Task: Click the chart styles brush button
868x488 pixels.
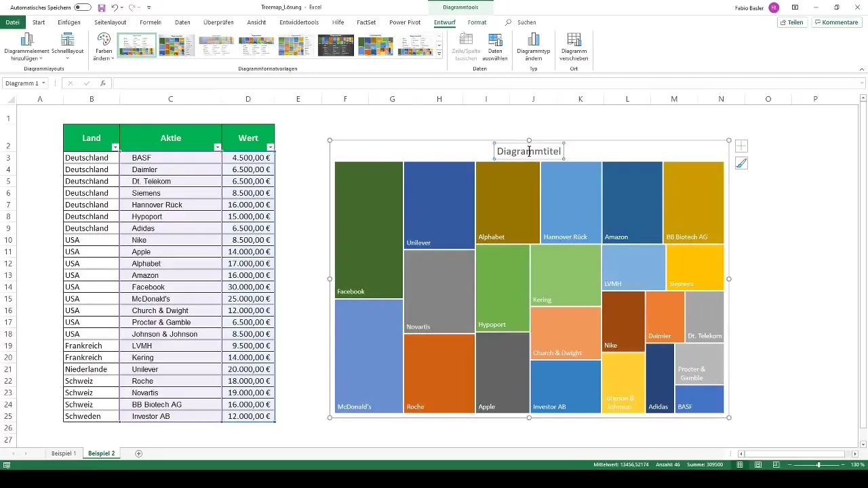Action: 741,163
